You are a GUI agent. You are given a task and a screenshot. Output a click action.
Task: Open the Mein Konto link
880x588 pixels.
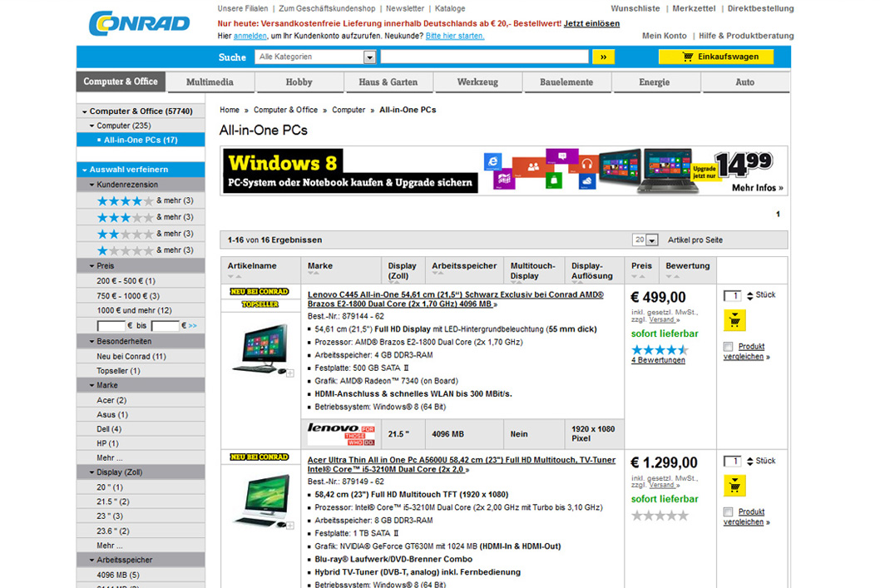point(665,36)
